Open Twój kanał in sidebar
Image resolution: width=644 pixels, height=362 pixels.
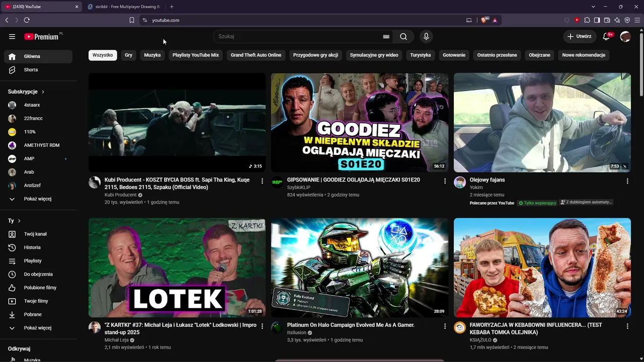(38, 234)
